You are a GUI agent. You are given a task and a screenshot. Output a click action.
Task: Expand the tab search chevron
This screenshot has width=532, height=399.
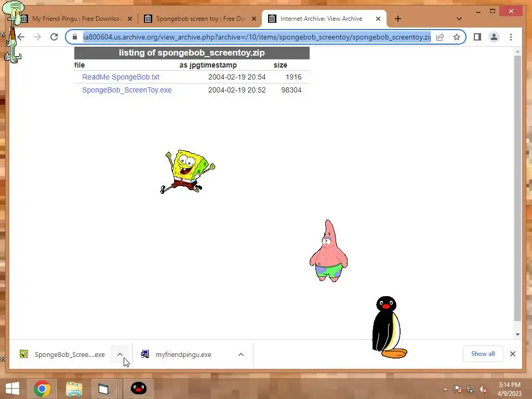(459, 19)
